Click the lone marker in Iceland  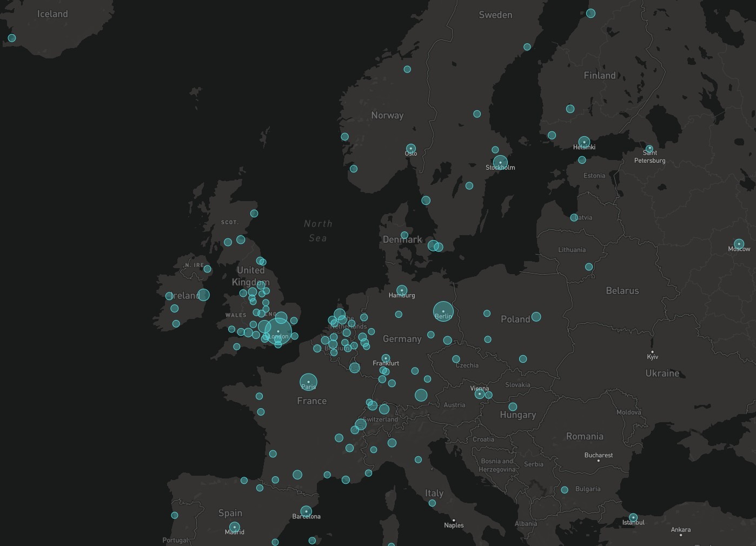12,38
